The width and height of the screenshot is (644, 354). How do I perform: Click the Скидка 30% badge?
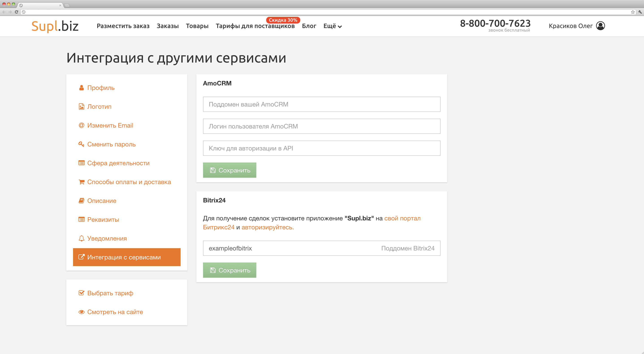[x=283, y=20]
